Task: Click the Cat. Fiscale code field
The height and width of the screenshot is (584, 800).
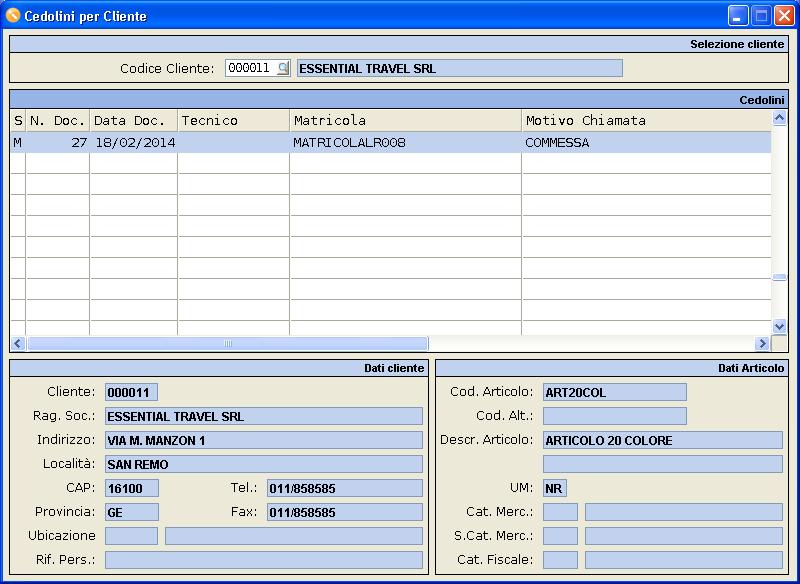Action: (x=560, y=560)
